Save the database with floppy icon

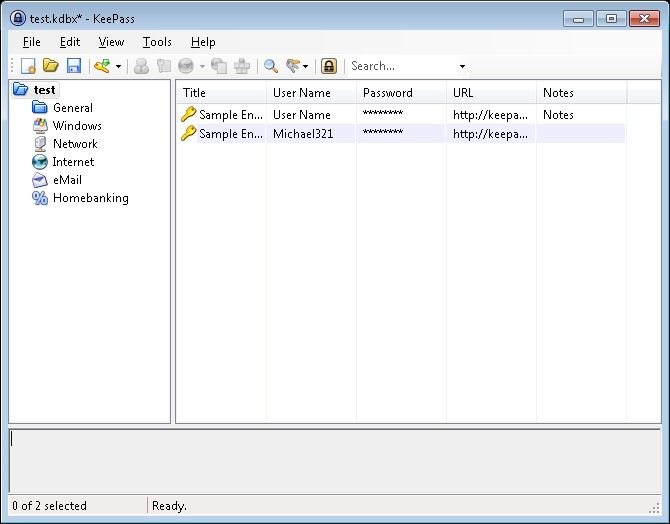tap(74, 66)
